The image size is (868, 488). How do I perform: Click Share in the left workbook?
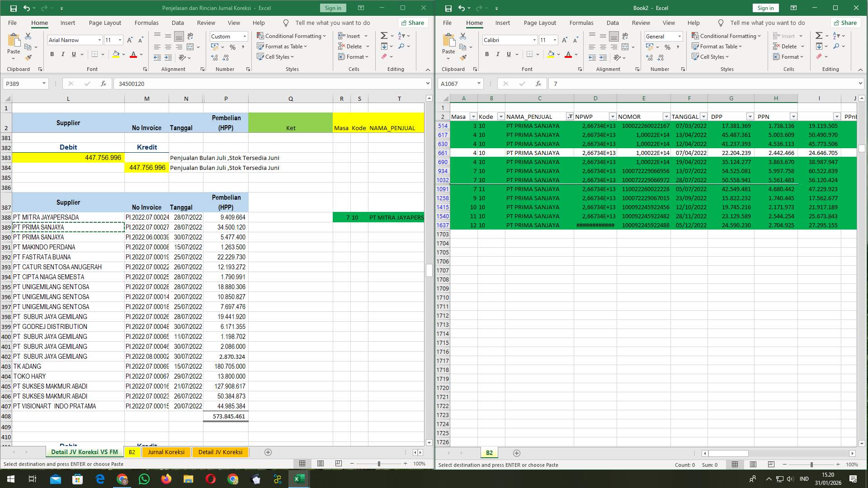[412, 23]
